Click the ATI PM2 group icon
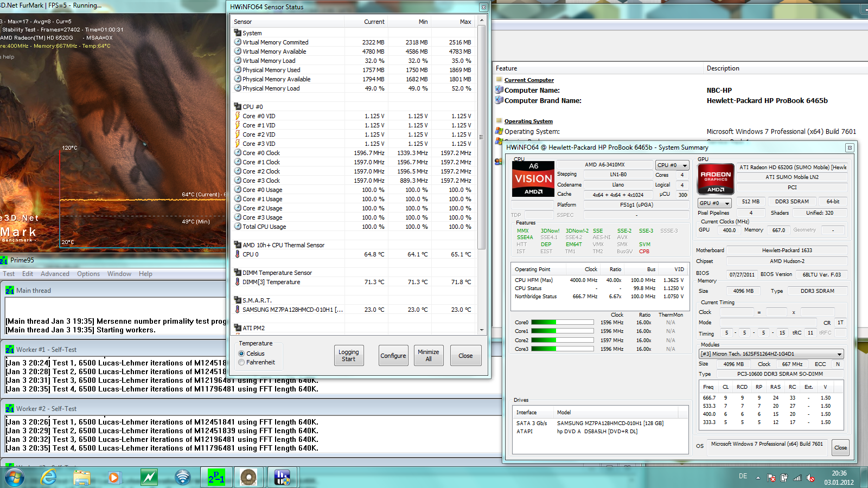 (238, 328)
